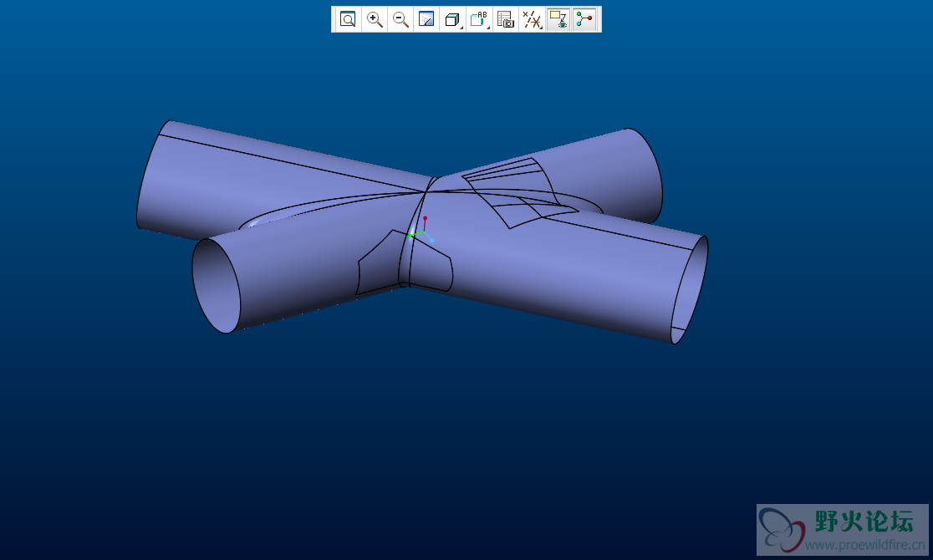
Task: Toggle the Spin Center display
Action: (x=584, y=19)
